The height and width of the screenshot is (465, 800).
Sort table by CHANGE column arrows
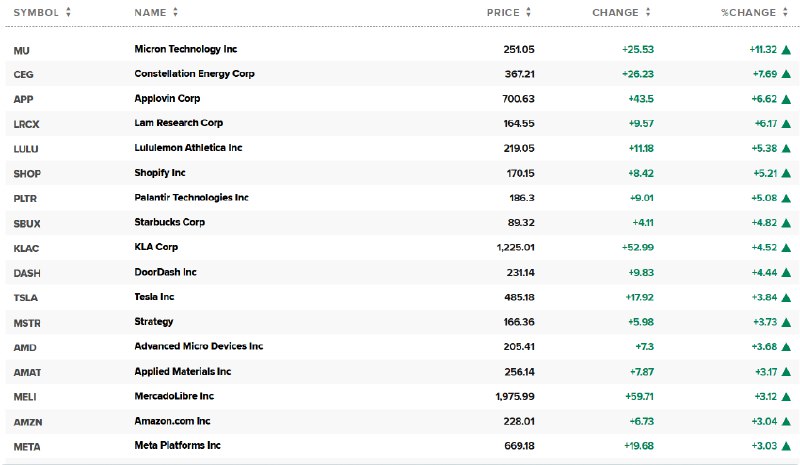pos(648,12)
